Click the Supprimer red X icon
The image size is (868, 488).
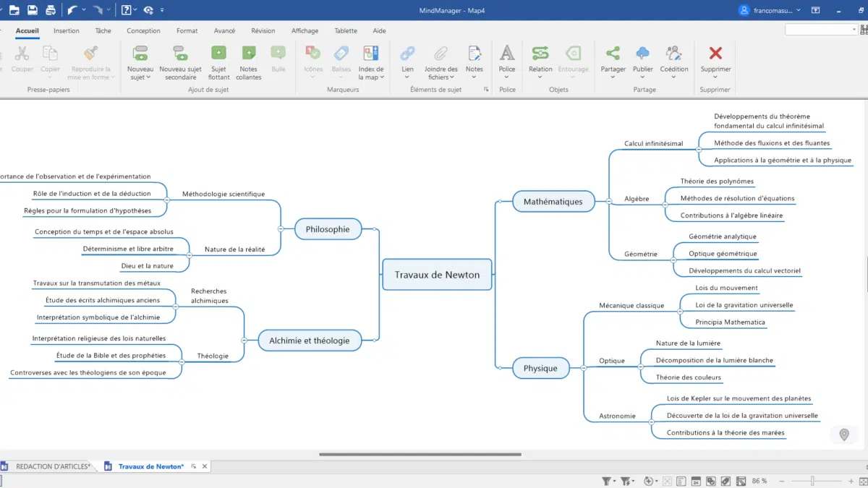(x=715, y=53)
